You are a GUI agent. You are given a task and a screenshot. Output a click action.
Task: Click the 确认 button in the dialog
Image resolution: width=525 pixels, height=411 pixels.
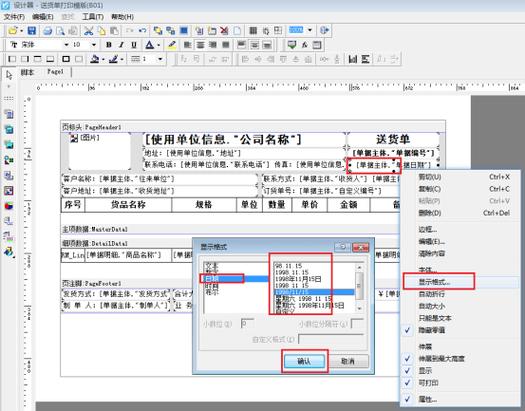point(304,361)
